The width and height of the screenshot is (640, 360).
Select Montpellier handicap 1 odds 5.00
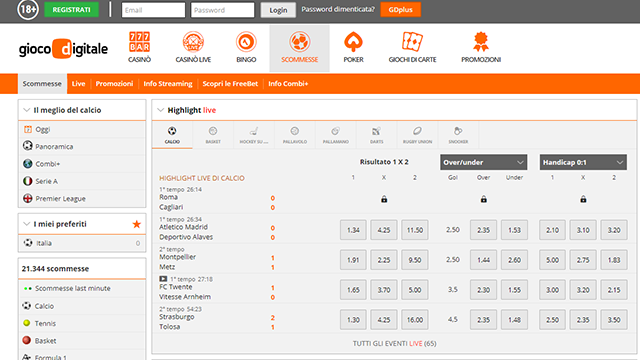552,260
